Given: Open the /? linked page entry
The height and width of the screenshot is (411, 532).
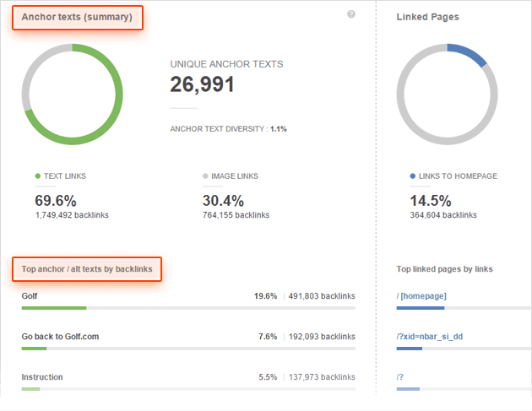Looking at the screenshot, I should pos(401,376).
